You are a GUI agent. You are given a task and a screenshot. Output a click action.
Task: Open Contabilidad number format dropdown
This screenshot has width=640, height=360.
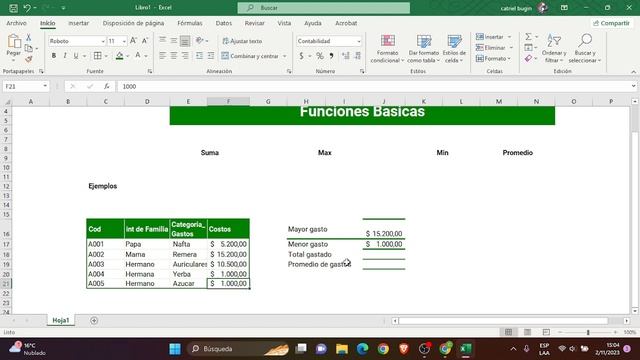click(359, 41)
